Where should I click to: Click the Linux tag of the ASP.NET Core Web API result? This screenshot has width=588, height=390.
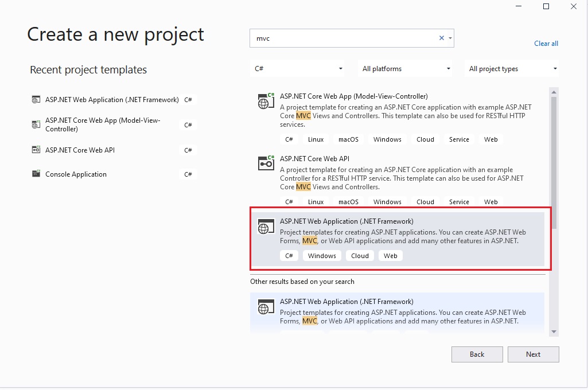click(316, 202)
